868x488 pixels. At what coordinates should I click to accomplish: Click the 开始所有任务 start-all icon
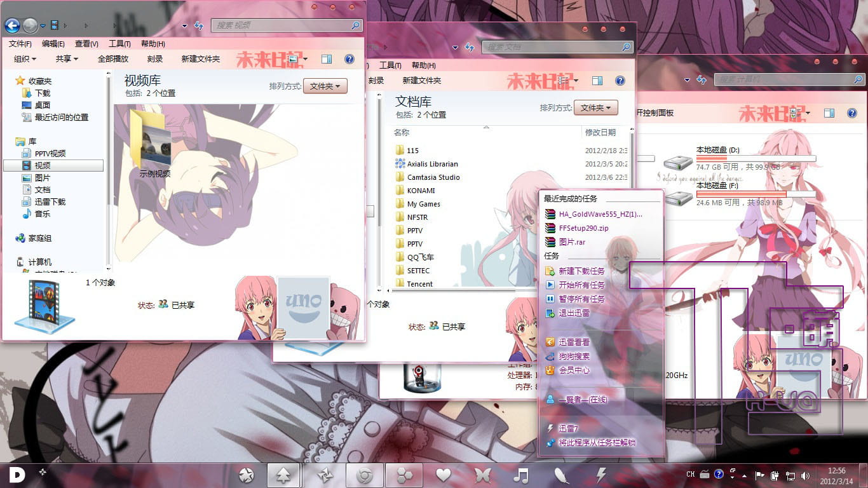coord(550,285)
